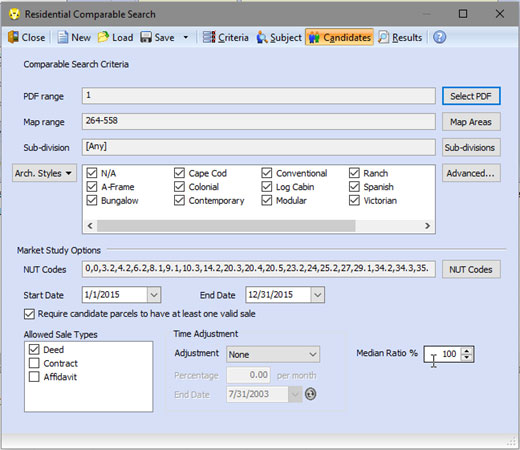Viewport: 520px width, 450px height.
Task: Open the Adjustment None combo box
Action: (273, 354)
